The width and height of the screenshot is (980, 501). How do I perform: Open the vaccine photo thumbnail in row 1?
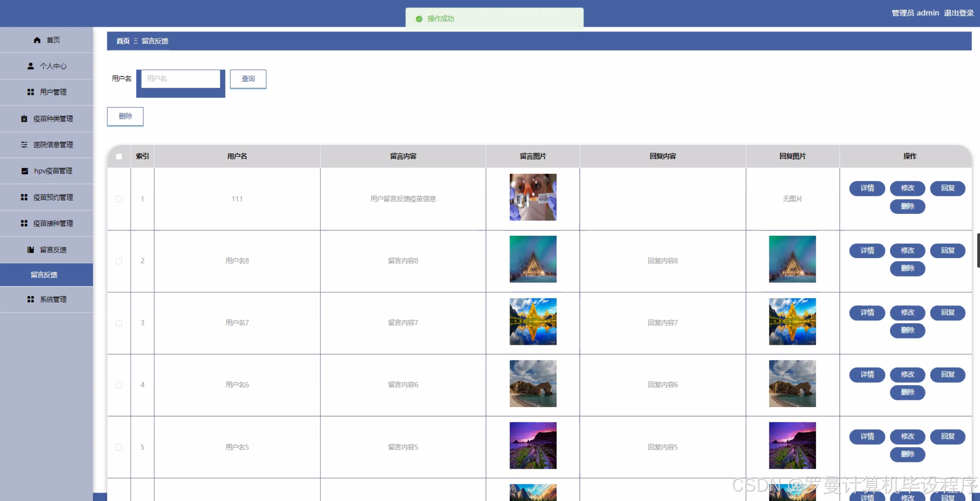(533, 197)
